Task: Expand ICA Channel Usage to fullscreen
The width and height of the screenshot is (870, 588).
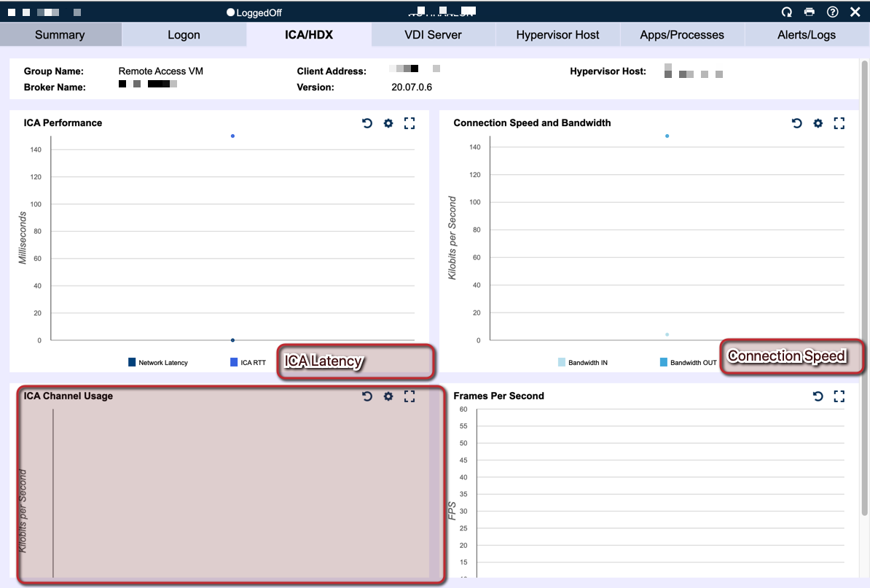Action: (x=409, y=396)
